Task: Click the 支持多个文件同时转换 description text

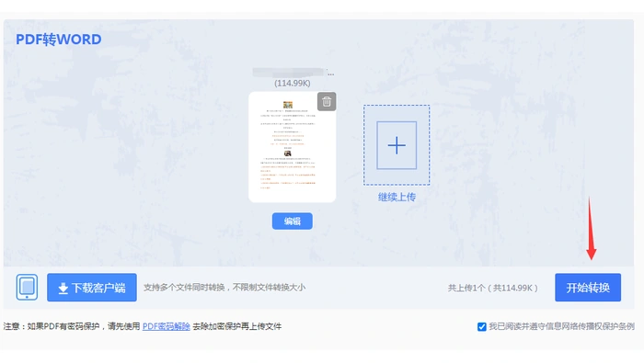Action: pos(224,288)
